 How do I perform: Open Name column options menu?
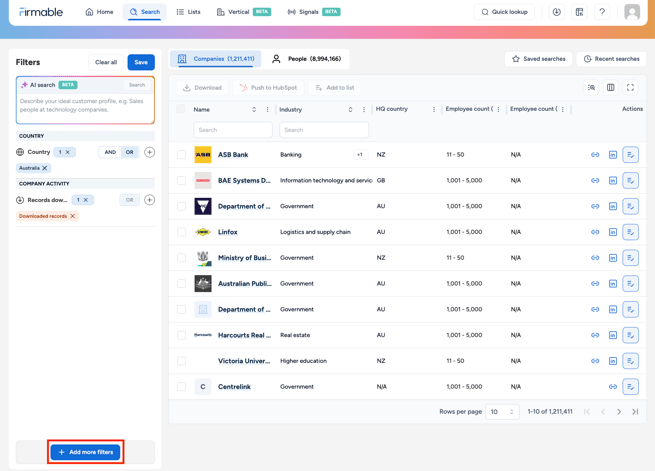(x=267, y=109)
